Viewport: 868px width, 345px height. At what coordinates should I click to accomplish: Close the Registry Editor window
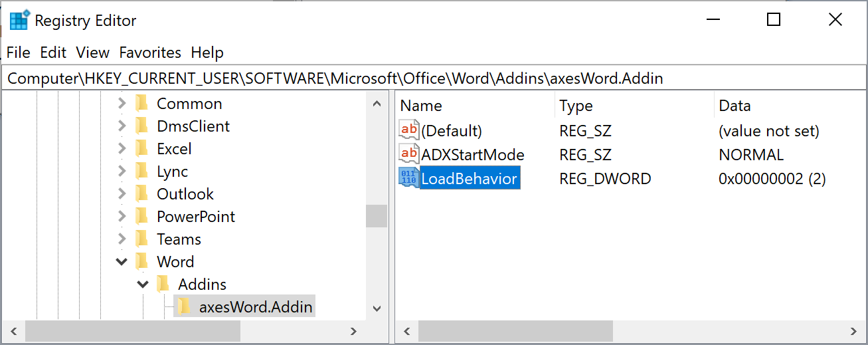point(835,20)
